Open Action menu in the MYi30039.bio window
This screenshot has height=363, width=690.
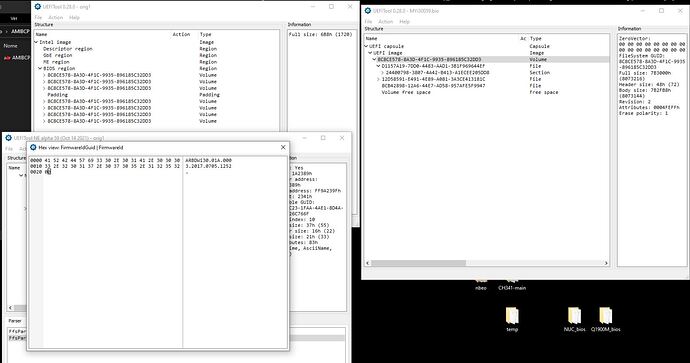(x=385, y=22)
